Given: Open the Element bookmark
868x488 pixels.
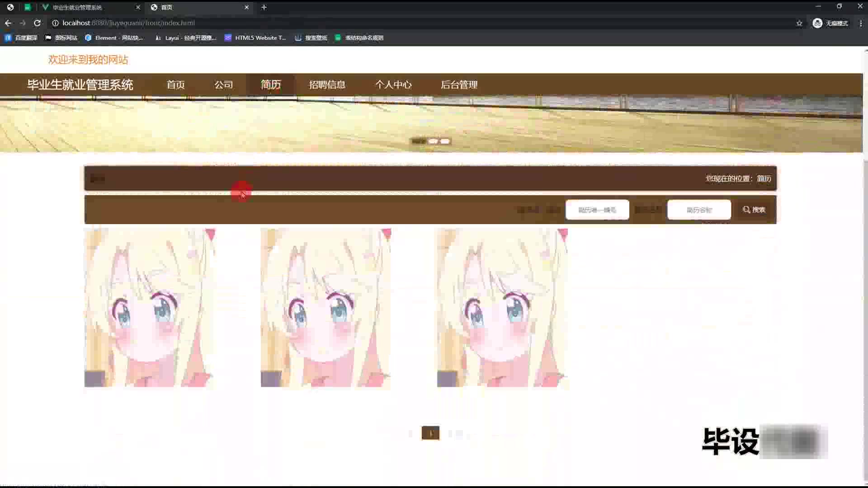Looking at the screenshot, I should [x=114, y=38].
